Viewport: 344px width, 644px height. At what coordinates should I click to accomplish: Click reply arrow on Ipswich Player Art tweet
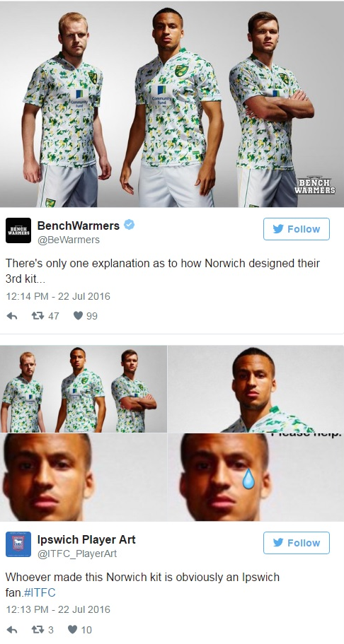click(x=12, y=630)
